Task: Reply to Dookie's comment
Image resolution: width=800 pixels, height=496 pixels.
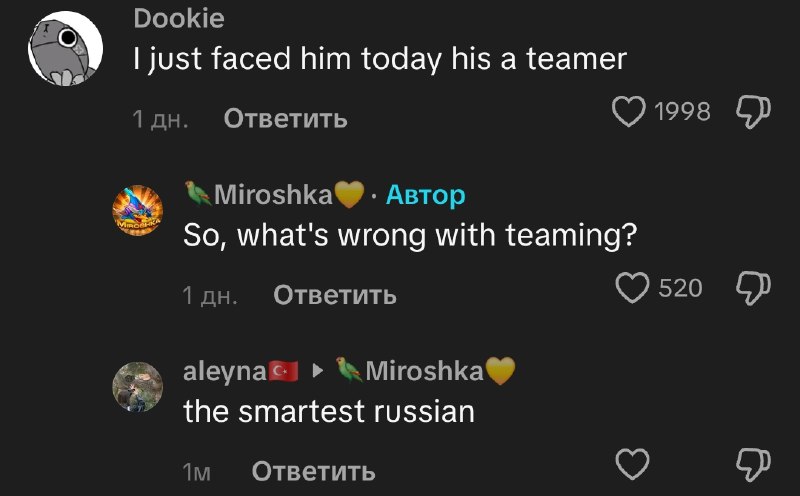Action: [x=285, y=119]
